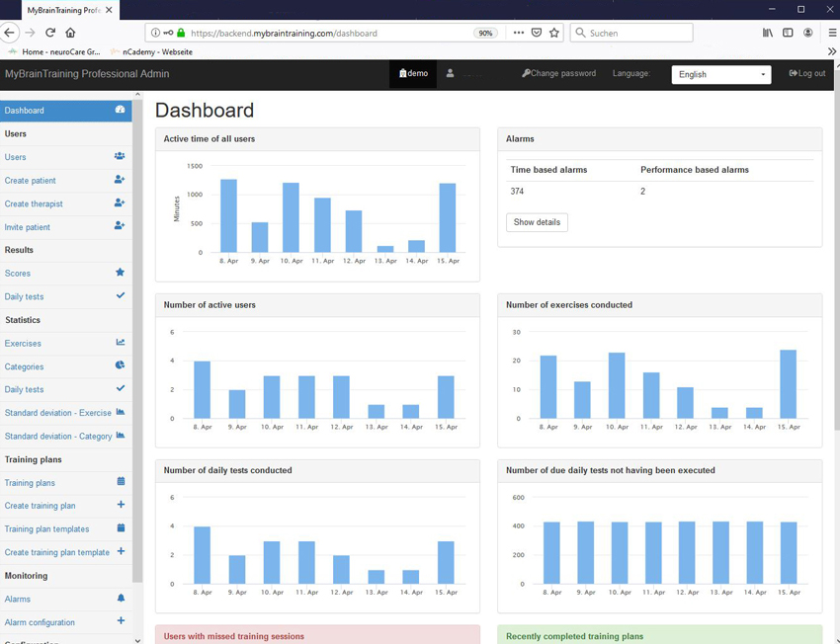Click the Alarms bell icon

point(121,599)
